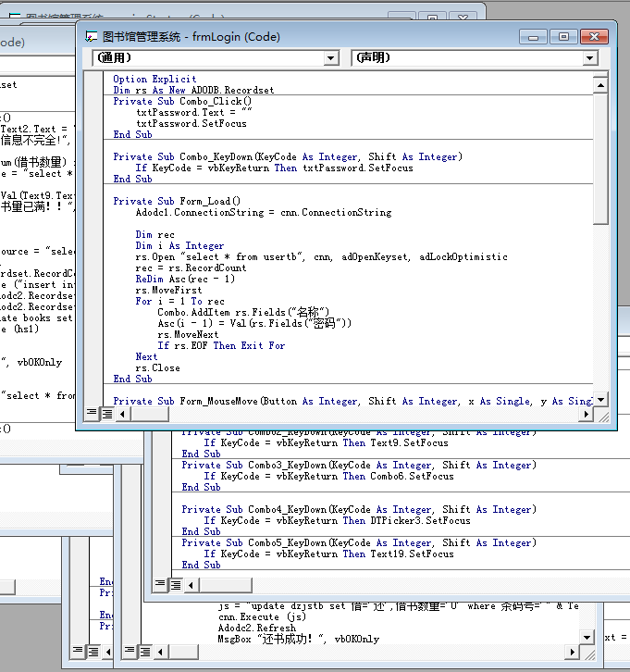Open the Procedure dropdown showing (声明)
The height and width of the screenshot is (672, 630).
pos(589,57)
